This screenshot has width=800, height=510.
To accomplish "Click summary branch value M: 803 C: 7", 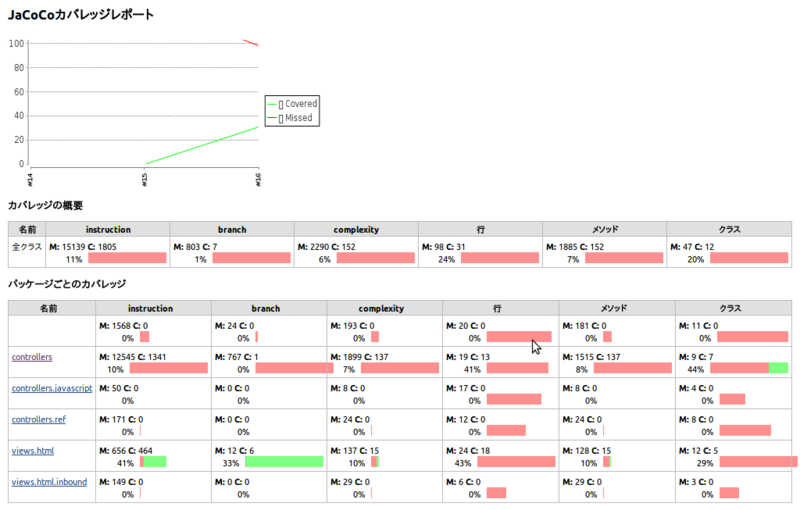I will point(195,247).
